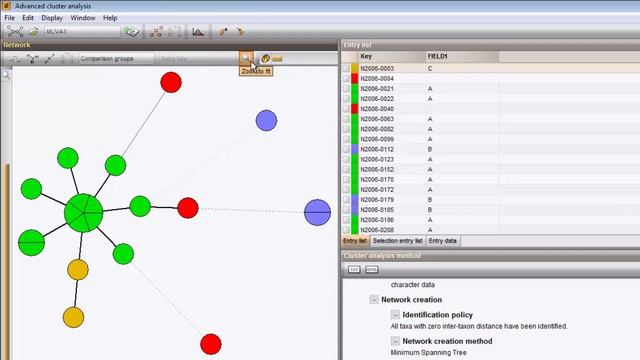Click the greyed dendrogram icon in main toolbar
Viewport: 640px width, 360px height.
pyautogui.click(x=175, y=31)
